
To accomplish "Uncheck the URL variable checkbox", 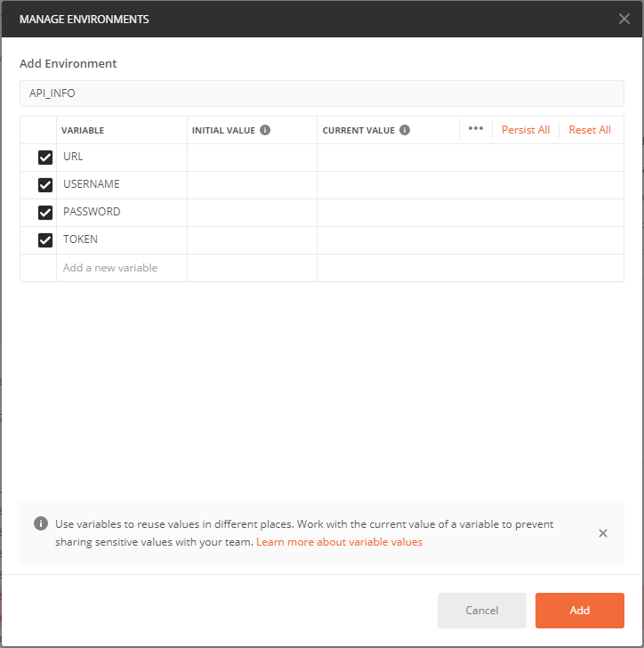I will [x=45, y=158].
